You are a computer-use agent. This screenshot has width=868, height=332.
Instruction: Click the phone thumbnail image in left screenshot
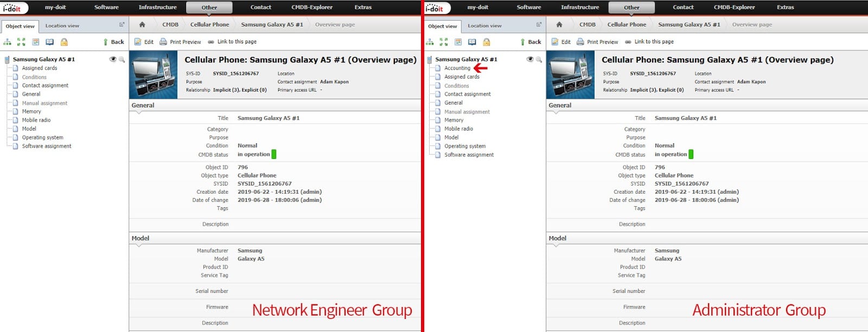click(154, 75)
